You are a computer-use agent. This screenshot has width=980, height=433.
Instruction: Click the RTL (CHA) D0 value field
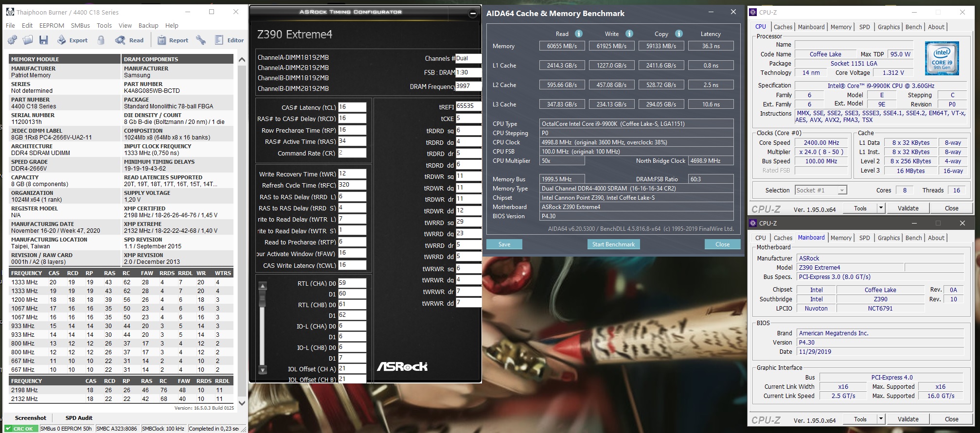coord(352,283)
